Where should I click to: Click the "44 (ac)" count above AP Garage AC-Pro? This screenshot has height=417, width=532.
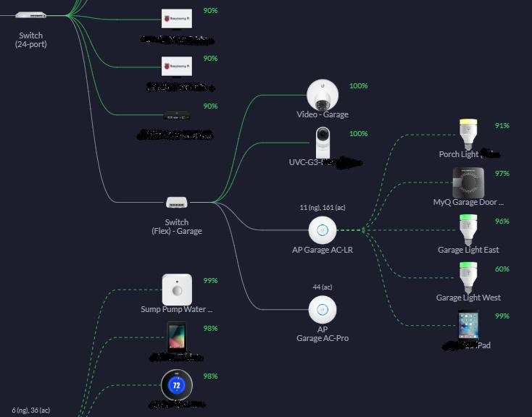tap(323, 287)
